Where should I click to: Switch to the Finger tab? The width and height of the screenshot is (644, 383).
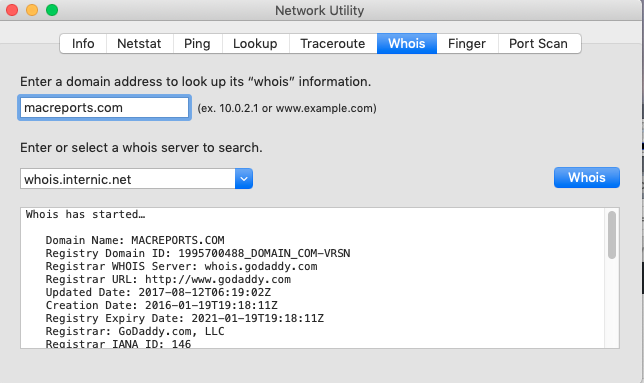coord(467,44)
